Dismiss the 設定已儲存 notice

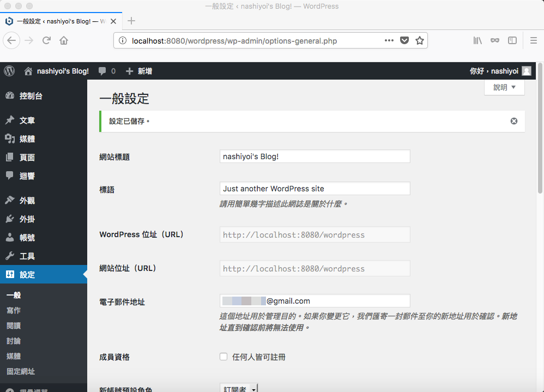(x=514, y=121)
